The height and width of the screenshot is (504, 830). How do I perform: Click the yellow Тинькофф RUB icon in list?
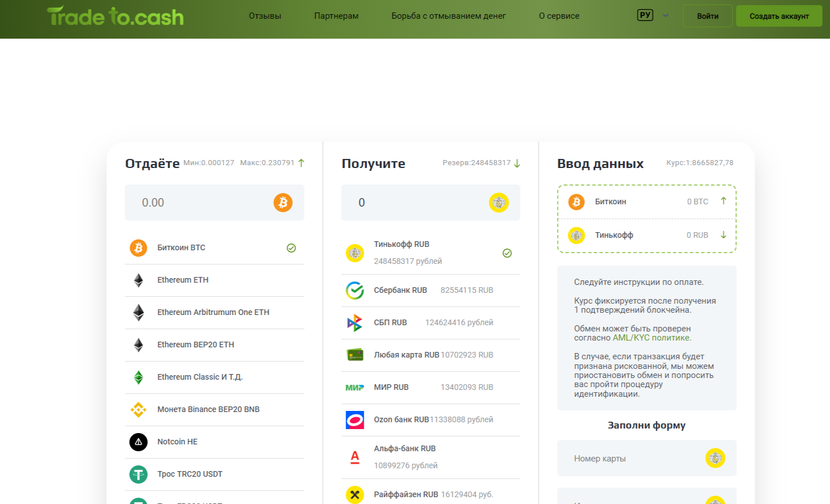[x=355, y=253]
